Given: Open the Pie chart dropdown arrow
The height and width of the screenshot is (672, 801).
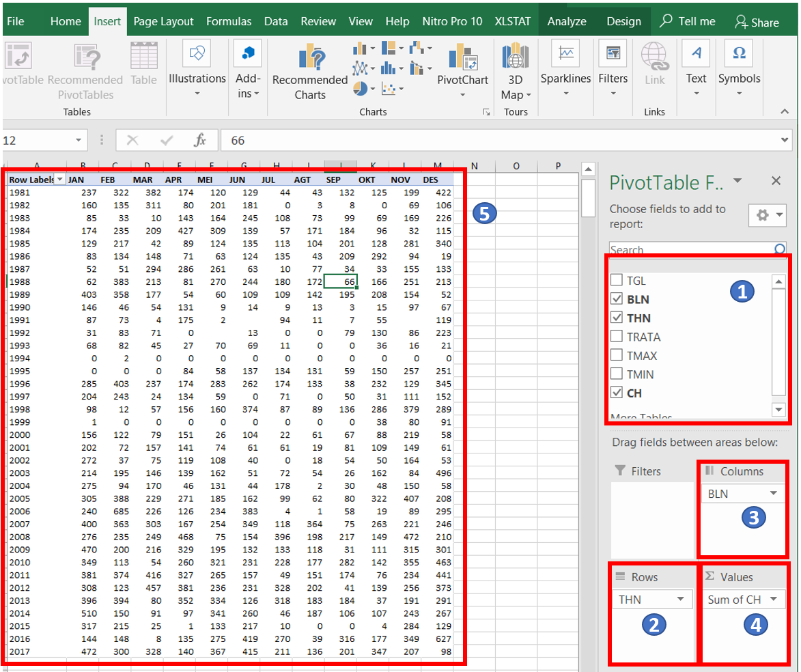Looking at the screenshot, I should (x=373, y=89).
